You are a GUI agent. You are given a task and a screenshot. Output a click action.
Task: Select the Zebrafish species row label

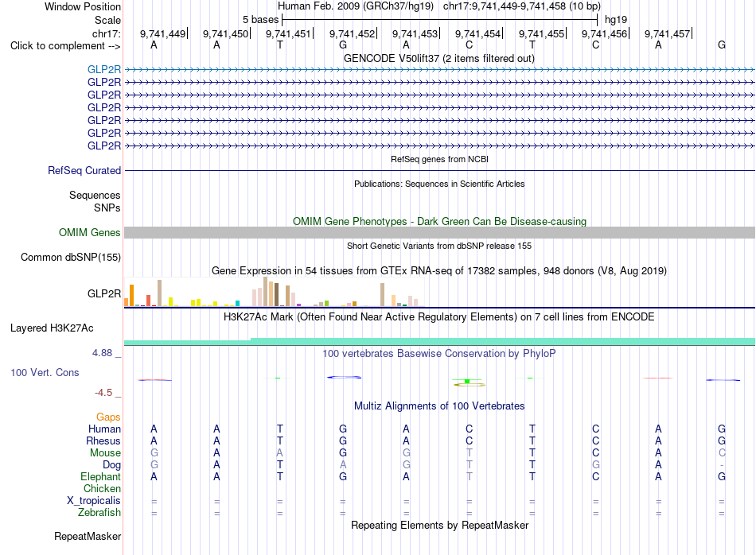point(99,513)
